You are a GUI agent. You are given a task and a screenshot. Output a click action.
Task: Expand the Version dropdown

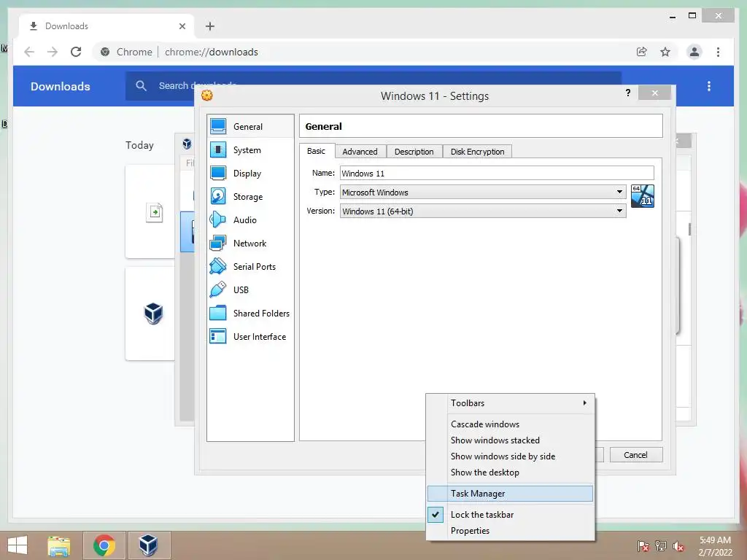(x=619, y=211)
